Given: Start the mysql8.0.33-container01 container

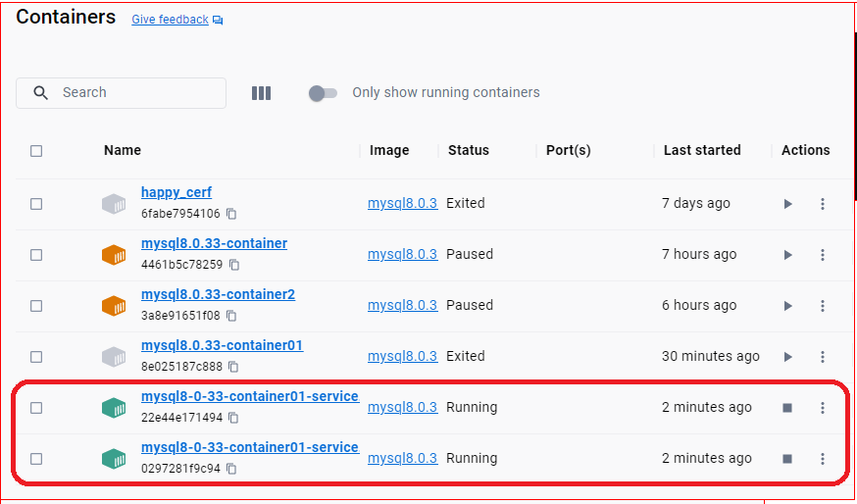Looking at the screenshot, I should click(x=787, y=357).
